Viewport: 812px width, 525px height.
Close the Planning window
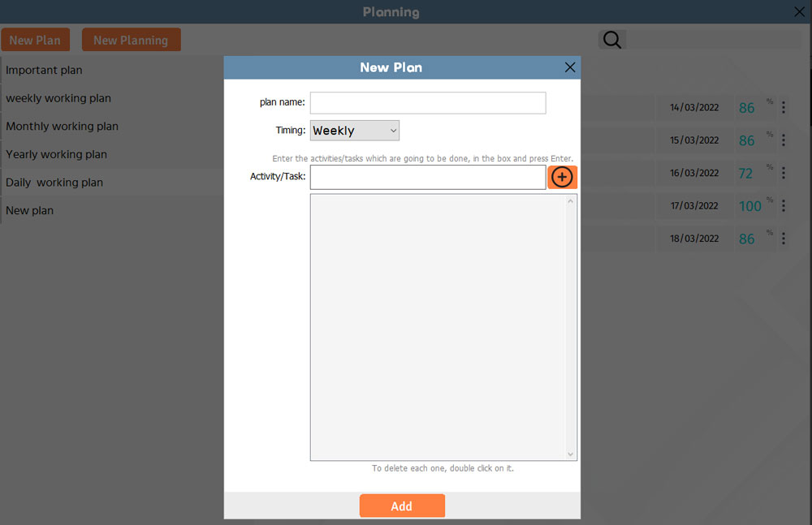(x=800, y=11)
